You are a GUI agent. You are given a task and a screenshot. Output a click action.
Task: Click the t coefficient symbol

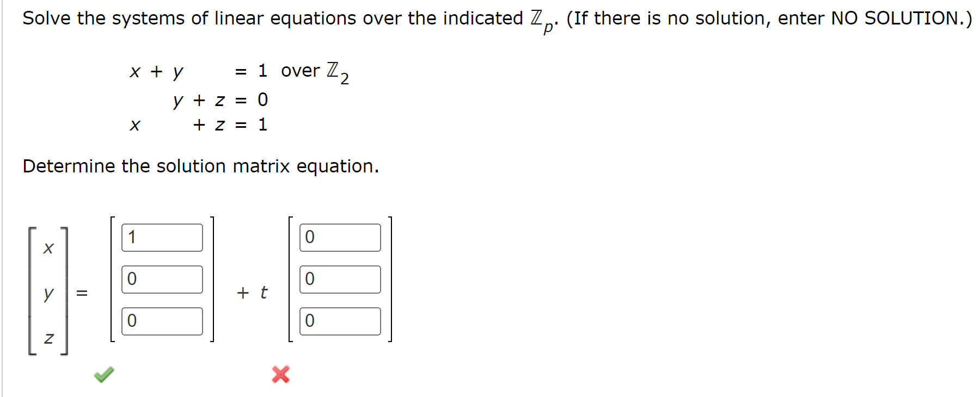tap(264, 293)
